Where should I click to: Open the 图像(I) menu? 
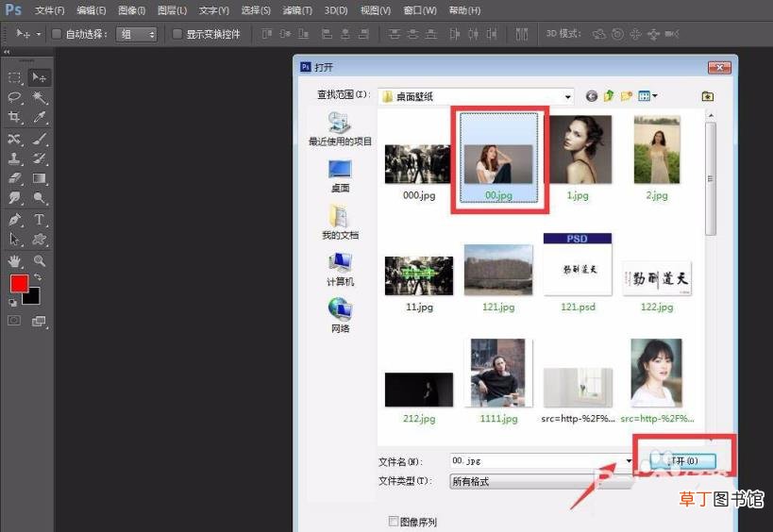click(x=131, y=10)
